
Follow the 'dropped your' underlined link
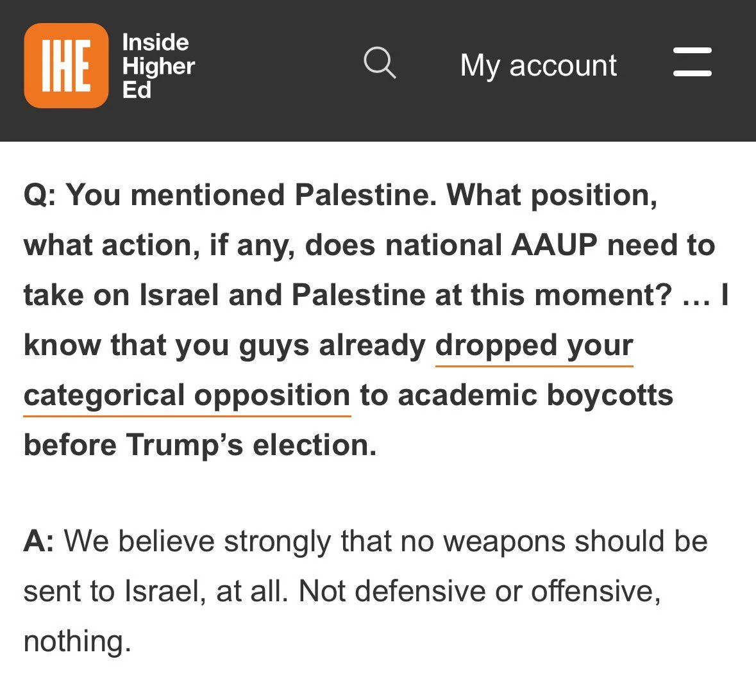tap(534, 346)
